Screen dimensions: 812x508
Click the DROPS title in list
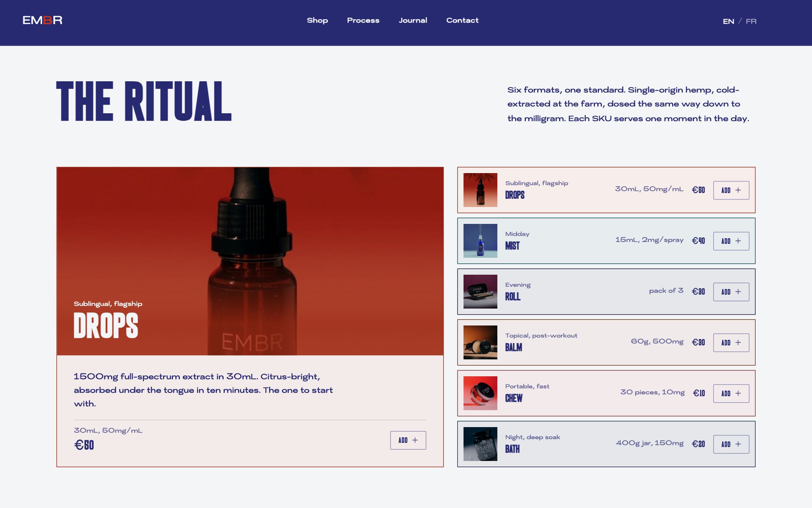coord(515,195)
